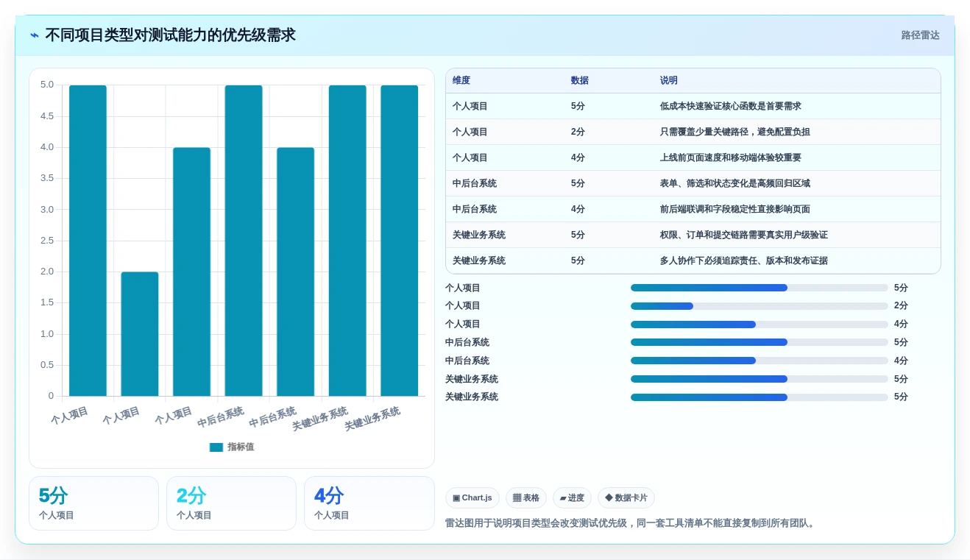Open the 2分 个人项目 stat card
Image resolution: width=970 pixels, height=560 pixels.
coord(231,503)
